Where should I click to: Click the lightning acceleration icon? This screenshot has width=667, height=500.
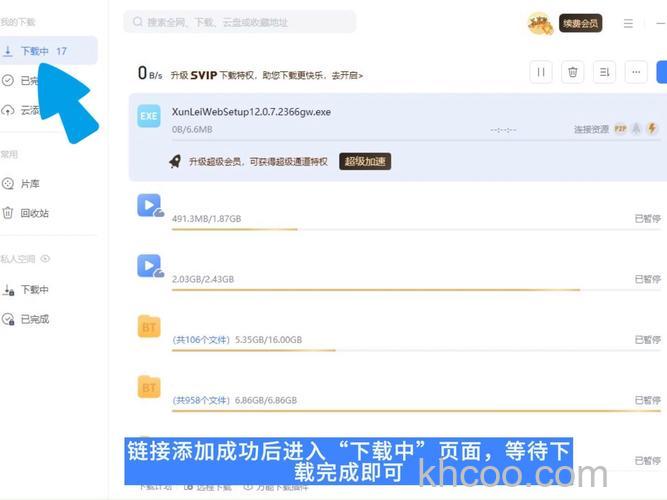(x=652, y=129)
